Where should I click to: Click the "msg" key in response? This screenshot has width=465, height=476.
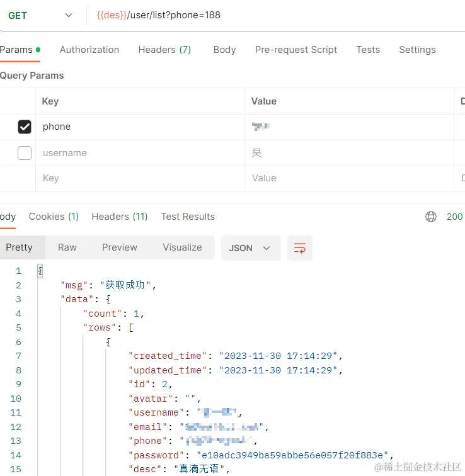[x=74, y=285]
